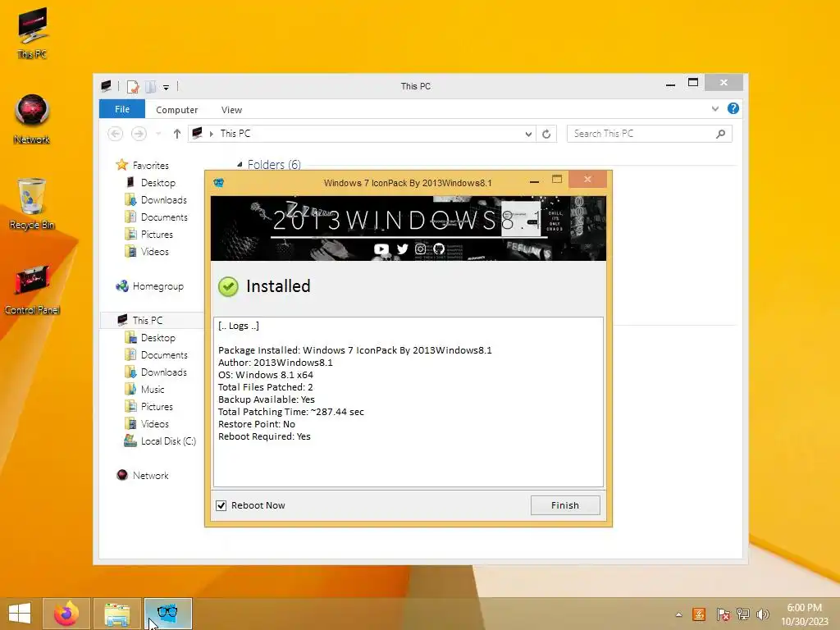Click the Instagram icon in installer banner
This screenshot has height=630, width=840.
coord(421,249)
